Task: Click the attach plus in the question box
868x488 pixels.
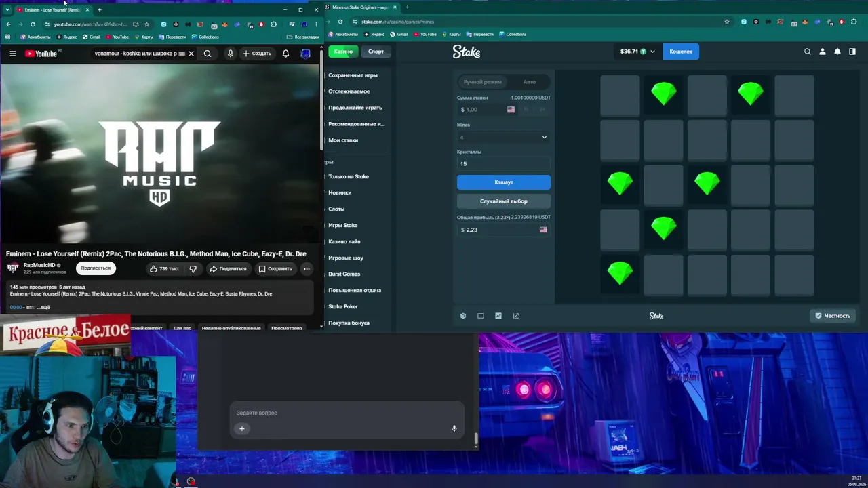Action: 241,428
